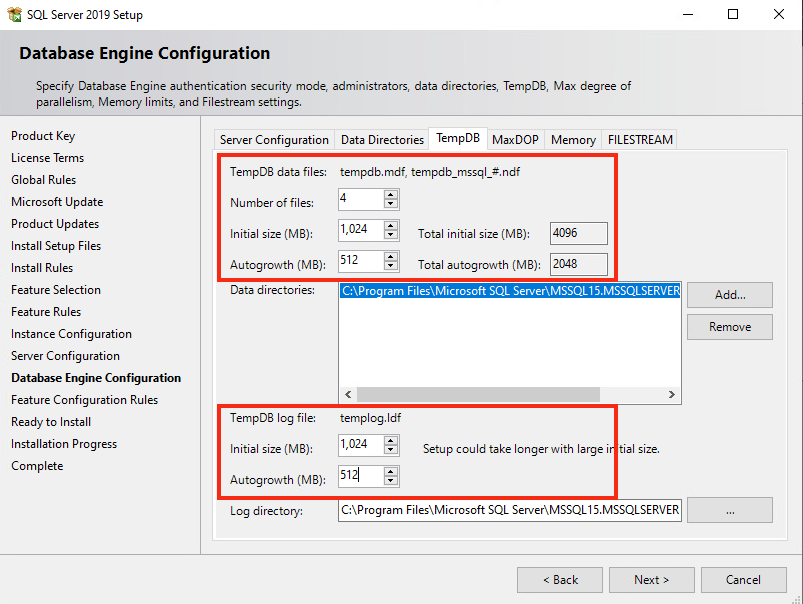Browse for Log directory with ellipsis button

(x=730, y=510)
